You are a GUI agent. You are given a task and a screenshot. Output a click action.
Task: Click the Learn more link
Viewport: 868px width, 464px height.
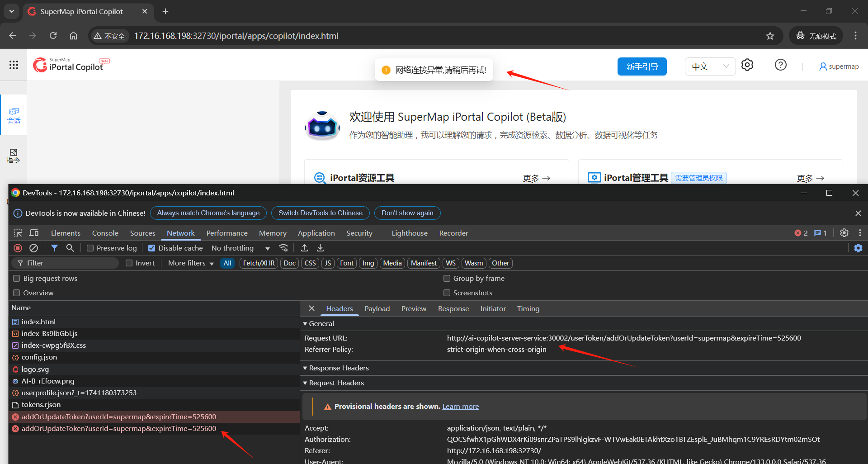460,407
